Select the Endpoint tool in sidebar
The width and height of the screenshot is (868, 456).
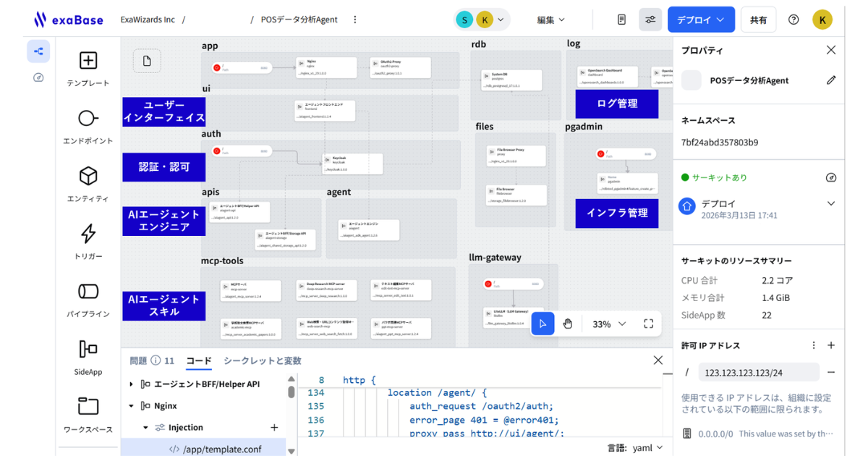tap(88, 119)
